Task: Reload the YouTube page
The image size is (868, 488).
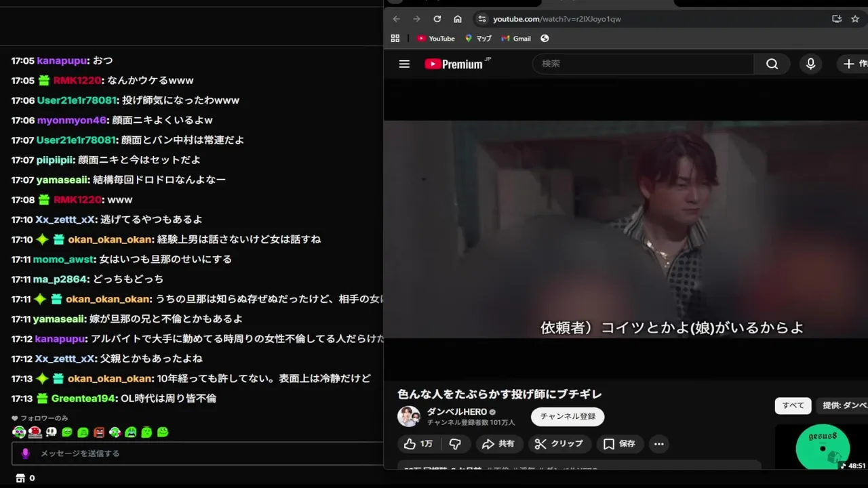Action: 437,19
